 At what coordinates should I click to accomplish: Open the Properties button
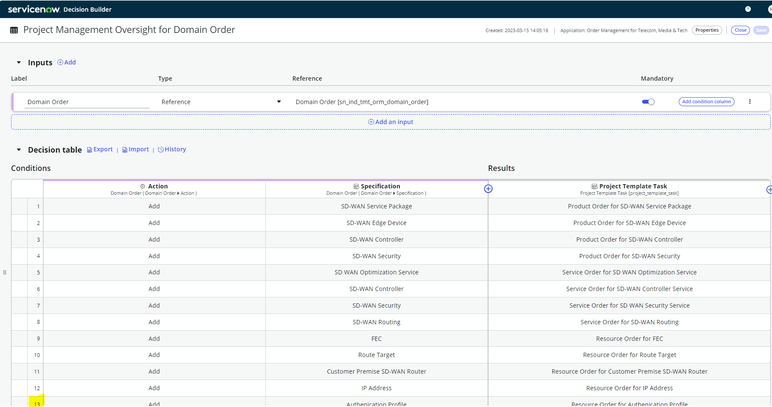coord(707,30)
